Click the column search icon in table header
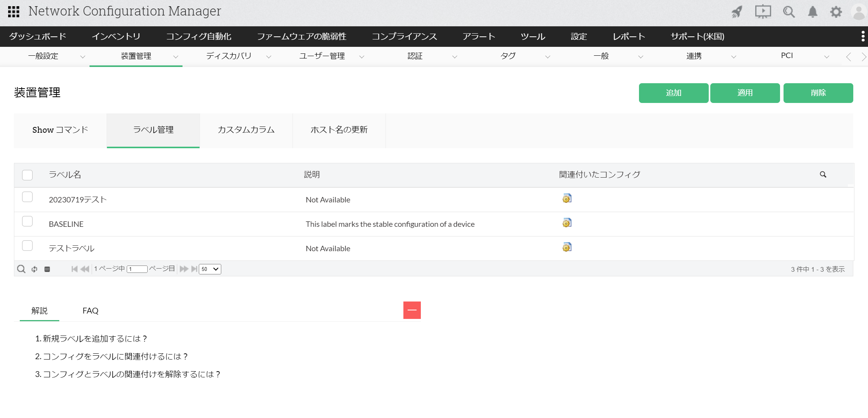 click(823, 175)
